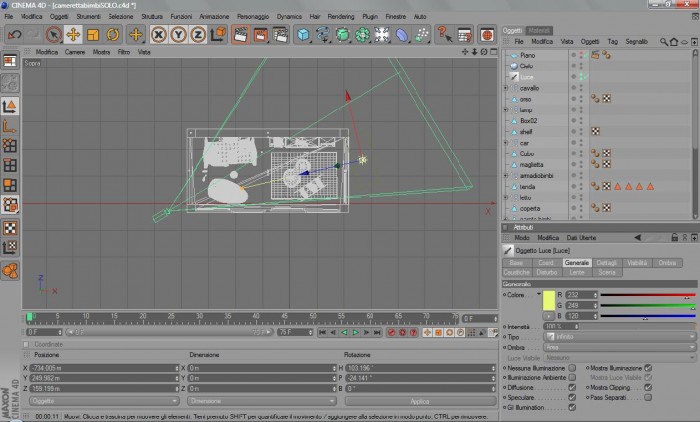This screenshot has width=700, height=422.
Task: Play the animation forward
Action: 355,332
